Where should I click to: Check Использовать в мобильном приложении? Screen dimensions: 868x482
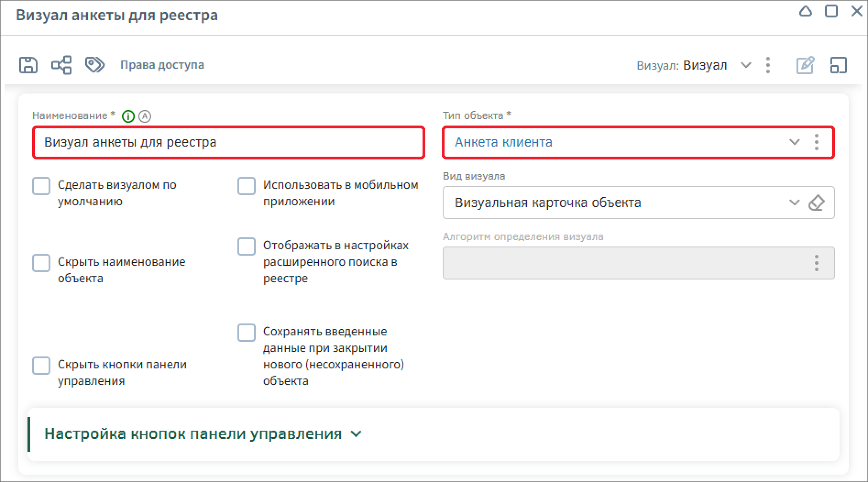click(247, 186)
